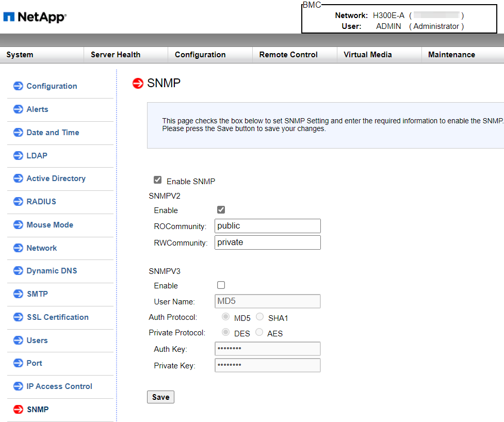Select SHA1 auth protocol radio button
This screenshot has width=504, height=422.
pyautogui.click(x=259, y=317)
